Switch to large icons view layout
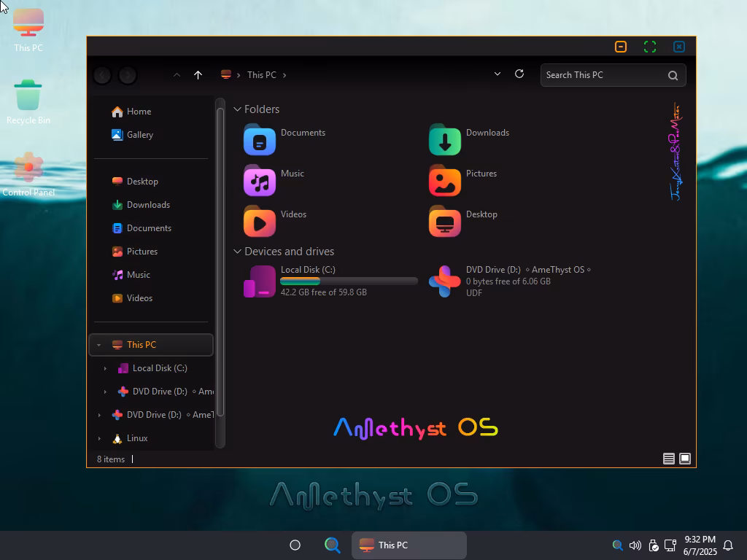The height and width of the screenshot is (560, 747). [685, 459]
